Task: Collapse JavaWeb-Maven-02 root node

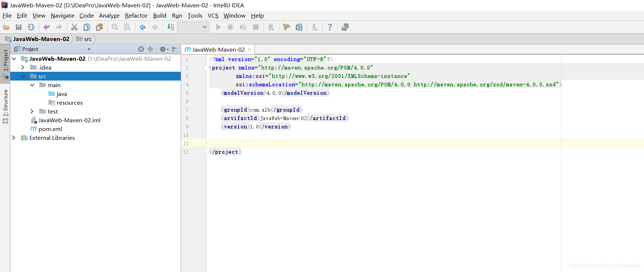Action: [x=14, y=59]
